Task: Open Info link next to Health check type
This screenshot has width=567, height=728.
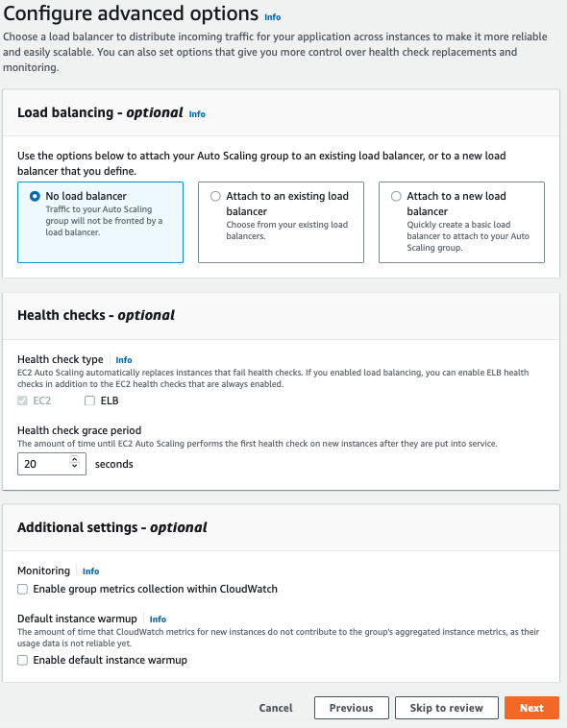Action: [124, 360]
